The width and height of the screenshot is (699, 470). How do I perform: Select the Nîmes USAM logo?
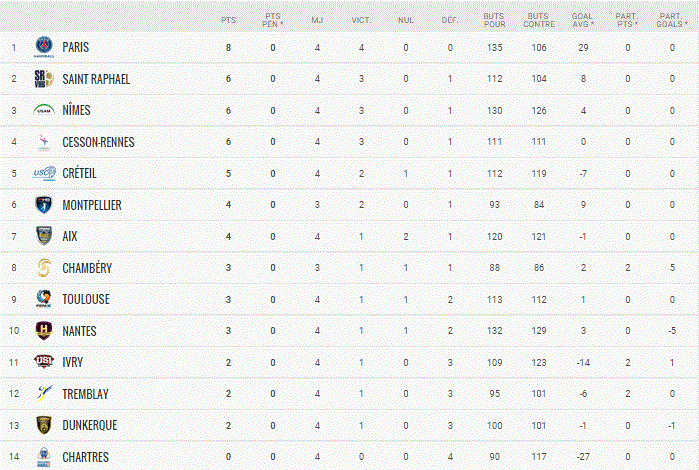tap(44, 110)
